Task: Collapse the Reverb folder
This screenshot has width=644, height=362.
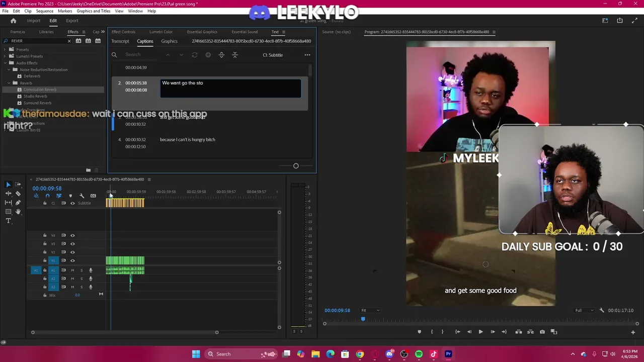Action: coord(9,83)
